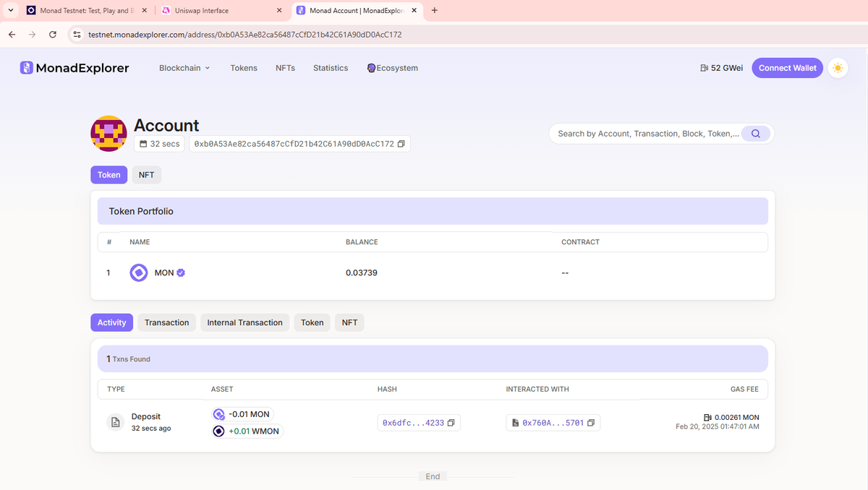Copy the account address with copy icon

point(401,144)
